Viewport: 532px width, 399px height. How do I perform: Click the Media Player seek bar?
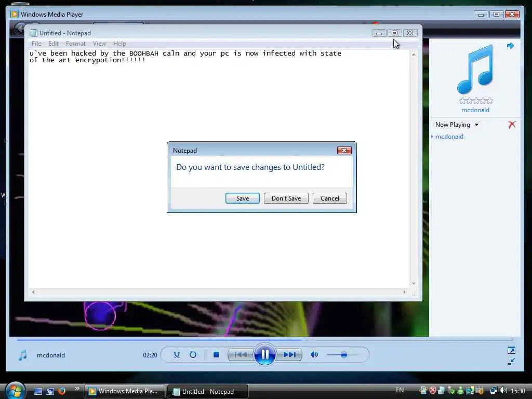tap(264, 339)
